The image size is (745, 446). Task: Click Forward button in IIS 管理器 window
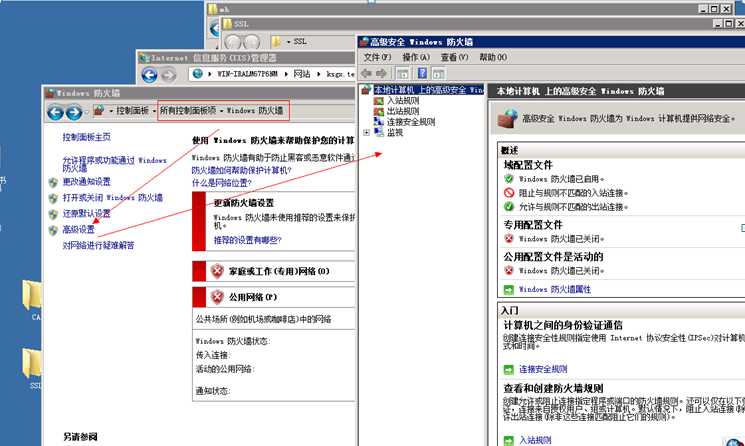(168, 75)
